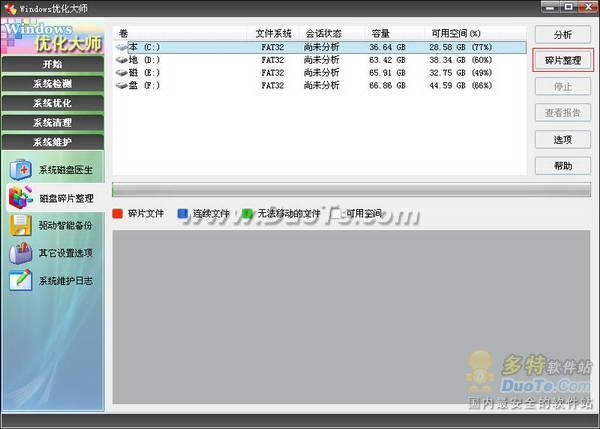Viewport: 600px width, 429px height.
Task: Start defragmenting with 碎片整理 button
Action: pos(562,60)
